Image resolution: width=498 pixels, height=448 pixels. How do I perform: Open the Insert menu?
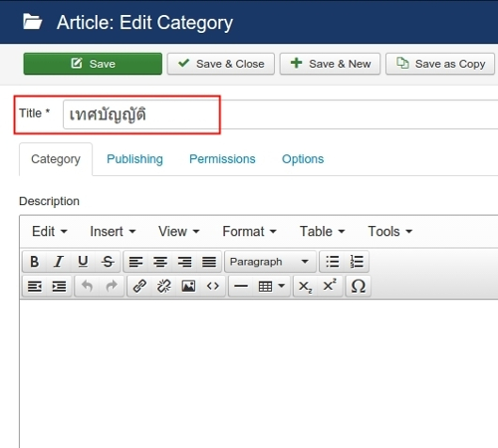point(113,231)
